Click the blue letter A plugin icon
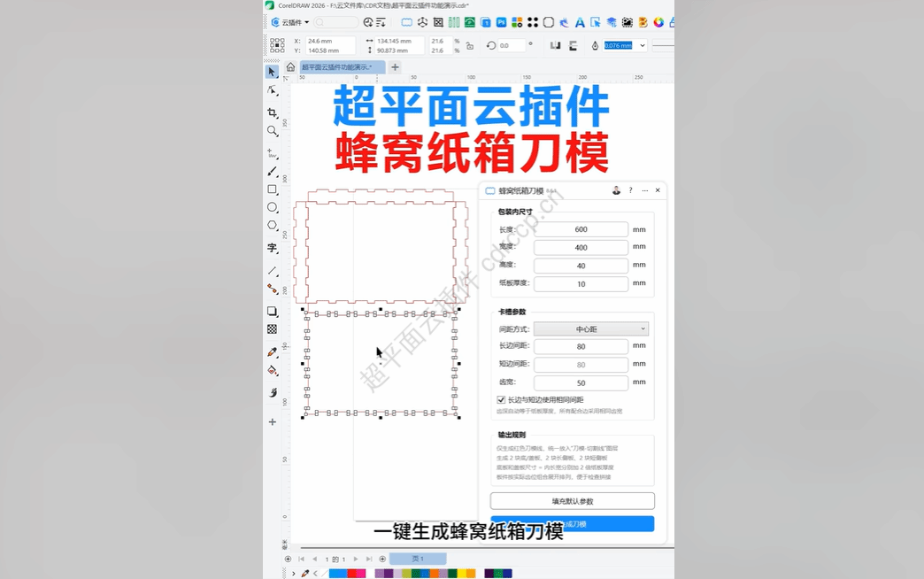 pyautogui.click(x=580, y=22)
